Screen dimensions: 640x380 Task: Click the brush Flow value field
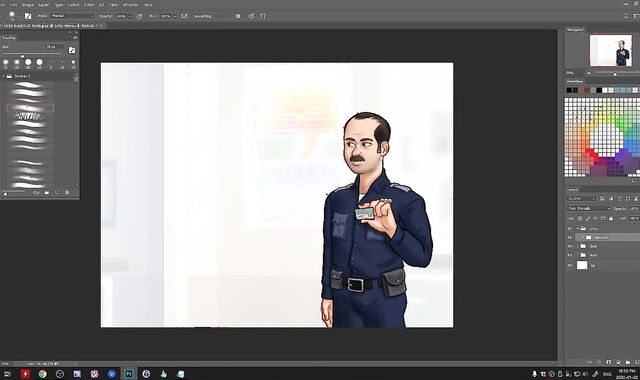tap(166, 16)
